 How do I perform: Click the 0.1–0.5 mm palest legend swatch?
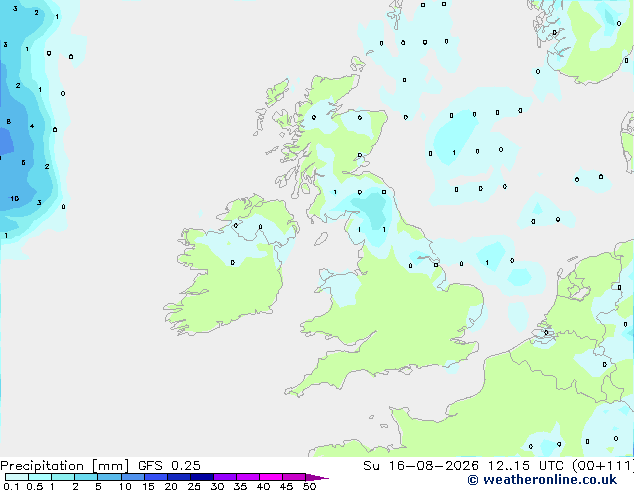pos(17,477)
